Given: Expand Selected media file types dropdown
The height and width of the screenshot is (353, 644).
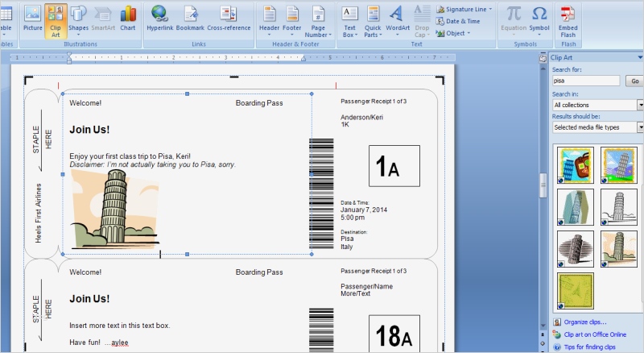Looking at the screenshot, I should click(x=640, y=127).
